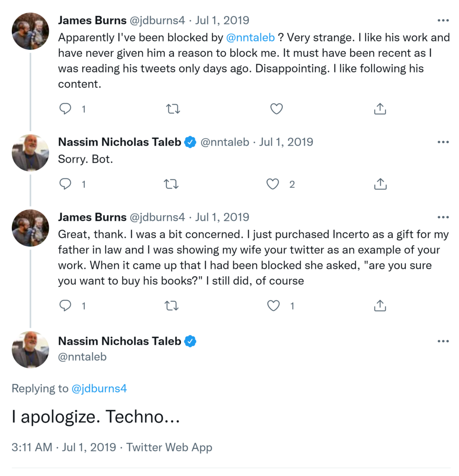Retweet the 'Sorry. Bot.' tweet
459x476 pixels.
click(x=172, y=184)
